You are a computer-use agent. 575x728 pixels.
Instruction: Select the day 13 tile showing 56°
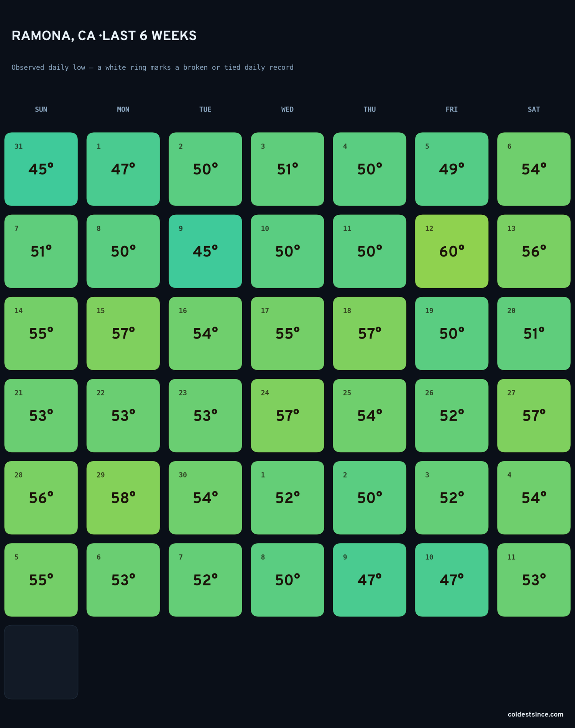(534, 251)
